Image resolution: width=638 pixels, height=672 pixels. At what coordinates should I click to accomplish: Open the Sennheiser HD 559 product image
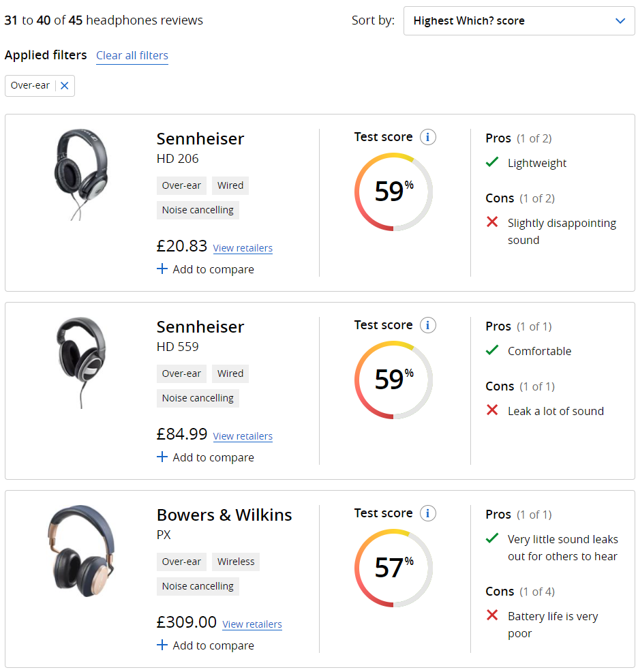[x=80, y=362]
